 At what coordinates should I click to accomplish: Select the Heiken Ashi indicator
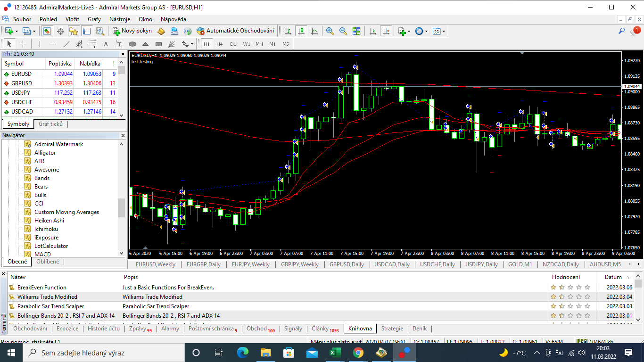[49, 221]
